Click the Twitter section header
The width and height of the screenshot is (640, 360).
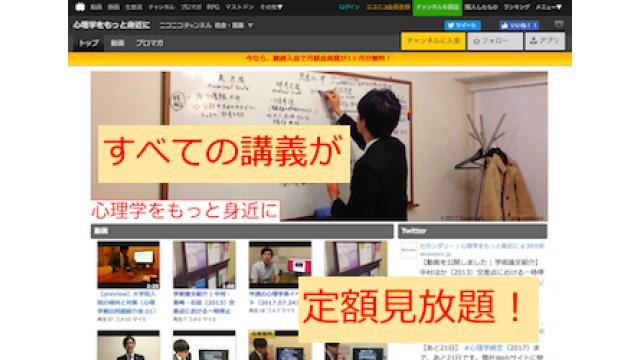click(472, 231)
